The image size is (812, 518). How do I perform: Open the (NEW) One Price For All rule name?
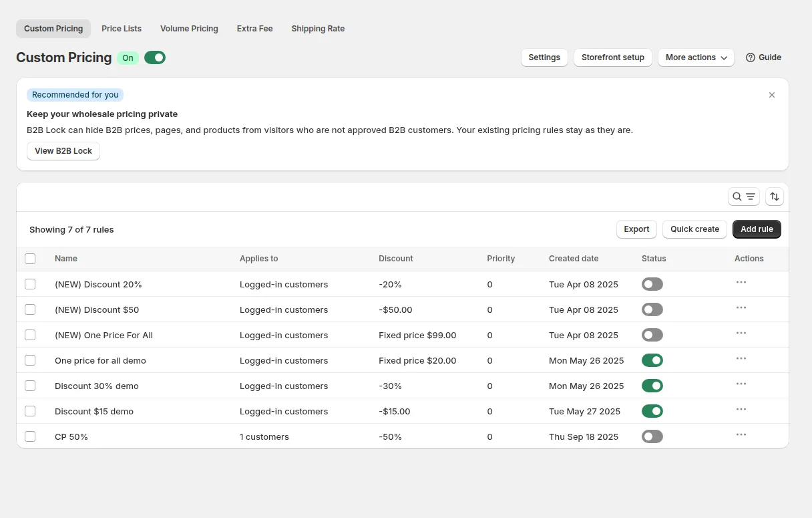tap(104, 335)
